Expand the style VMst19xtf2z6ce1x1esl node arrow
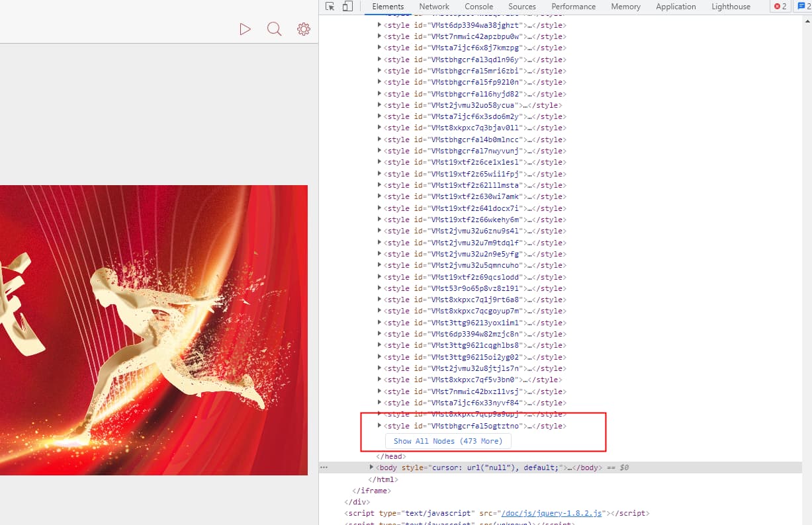Viewport: 812px width, 525px height. click(379, 162)
